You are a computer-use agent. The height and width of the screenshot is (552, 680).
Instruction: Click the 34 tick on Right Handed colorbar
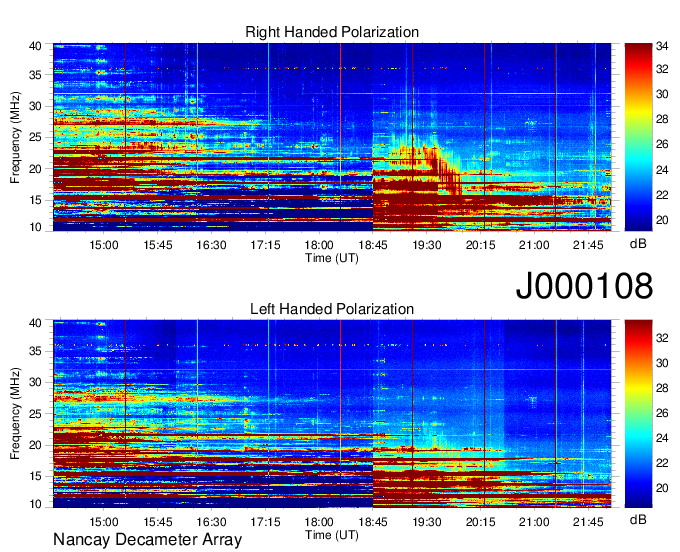(662, 46)
